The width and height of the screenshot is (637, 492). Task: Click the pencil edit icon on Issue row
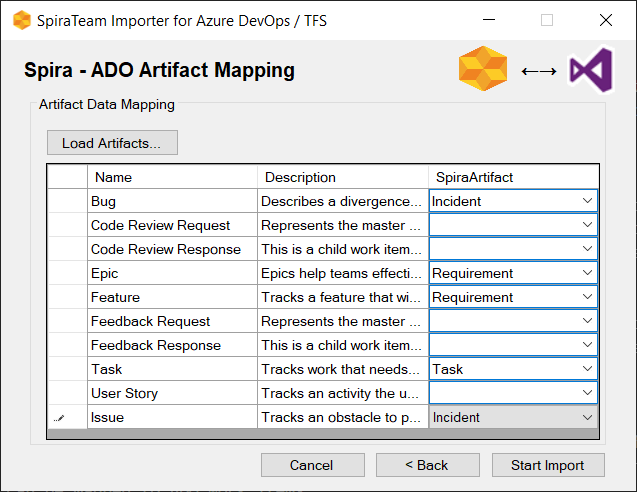click(58, 418)
